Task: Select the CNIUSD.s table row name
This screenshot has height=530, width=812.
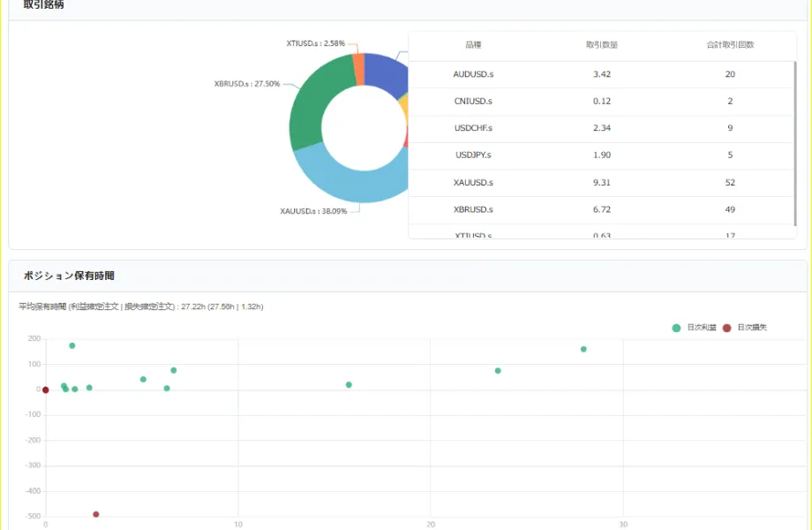Action: 473,101
